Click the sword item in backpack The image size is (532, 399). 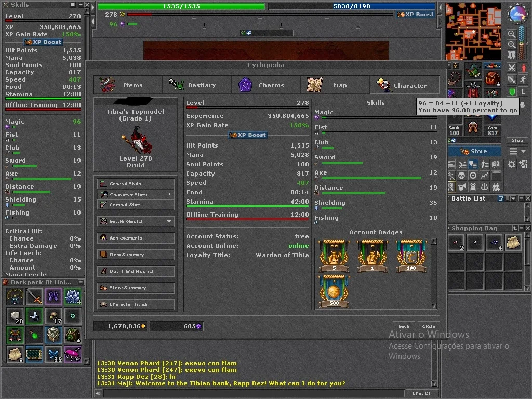34,297
